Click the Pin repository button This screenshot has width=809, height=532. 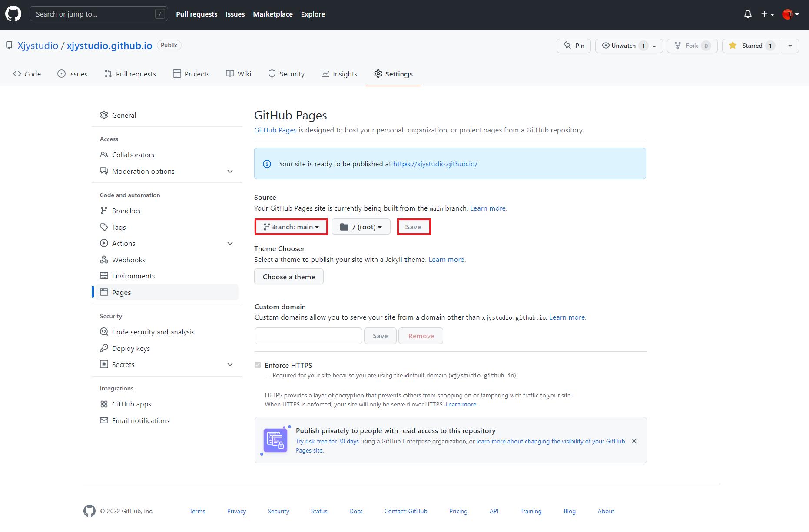pos(574,46)
